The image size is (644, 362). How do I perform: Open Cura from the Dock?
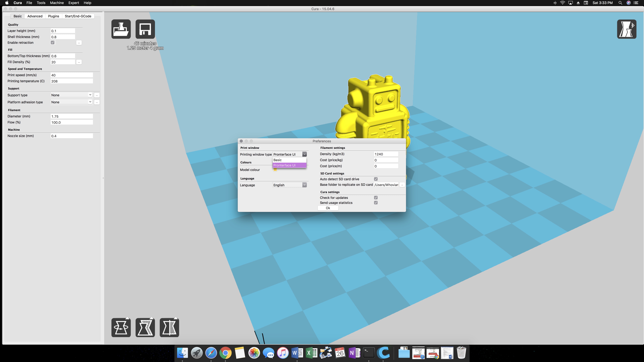(x=383, y=353)
